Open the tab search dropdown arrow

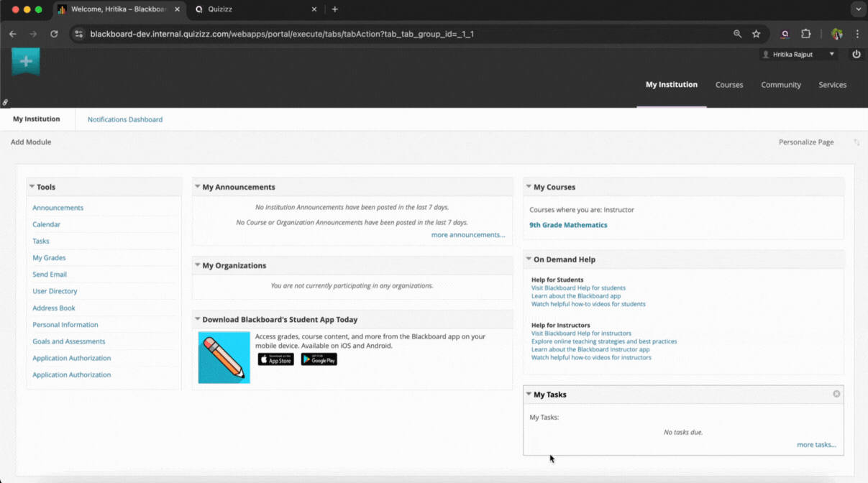pos(858,9)
